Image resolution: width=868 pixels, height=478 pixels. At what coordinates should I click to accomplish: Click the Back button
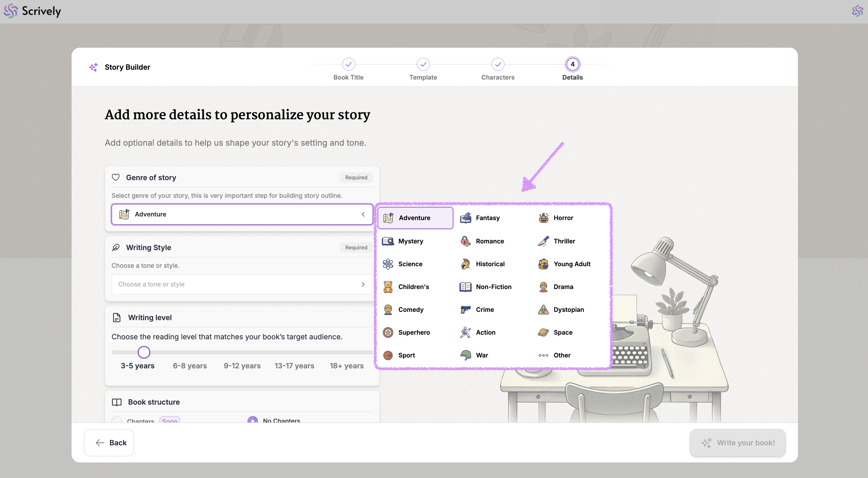pyautogui.click(x=109, y=443)
